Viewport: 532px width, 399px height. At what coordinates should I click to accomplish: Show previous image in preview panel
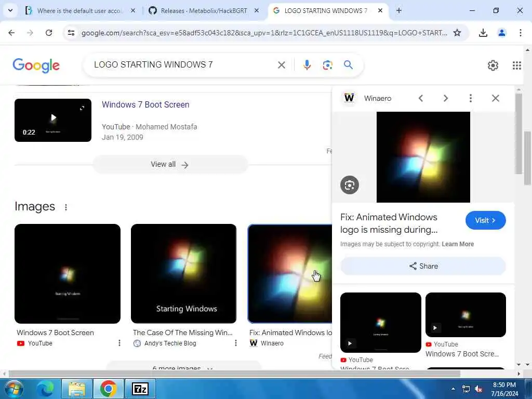coord(421,98)
